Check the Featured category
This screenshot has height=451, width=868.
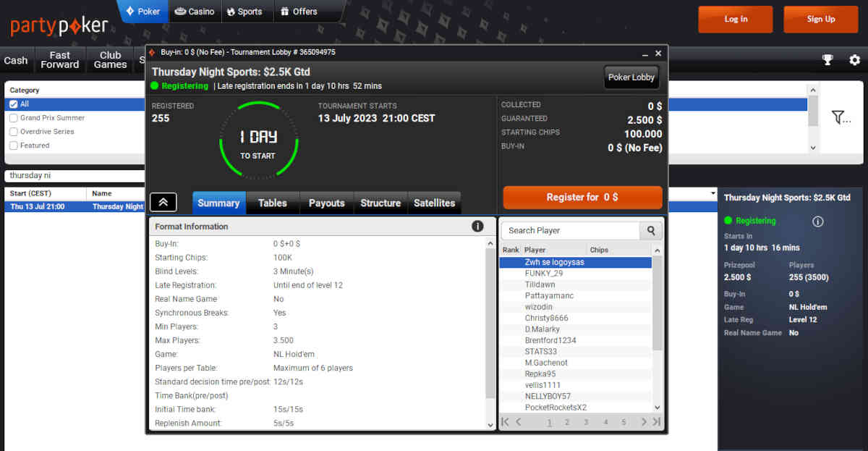tap(13, 146)
